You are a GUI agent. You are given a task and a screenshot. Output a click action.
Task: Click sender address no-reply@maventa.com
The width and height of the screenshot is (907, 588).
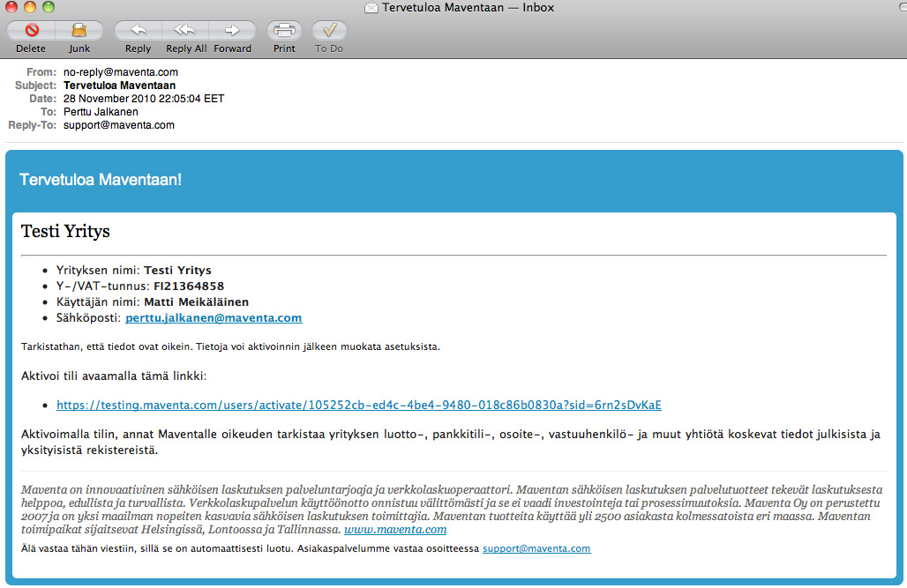tap(121, 72)
